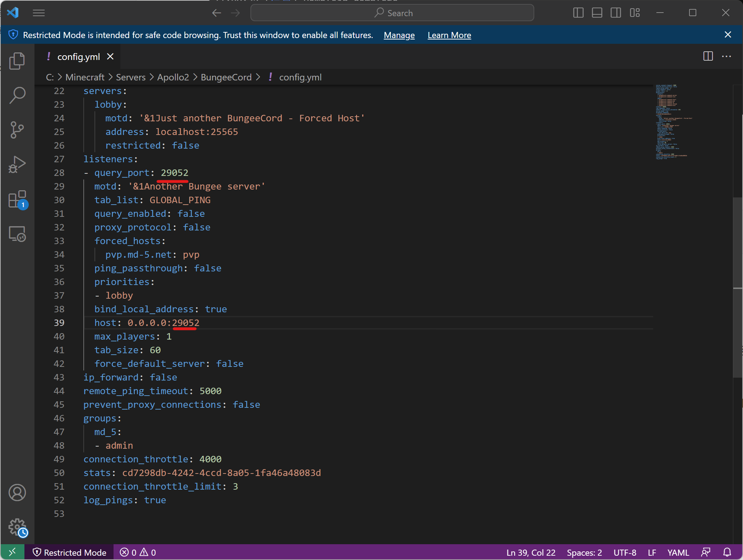
Task: Click Ln 39, Col 22 indicator
Action: pos(531,552)
